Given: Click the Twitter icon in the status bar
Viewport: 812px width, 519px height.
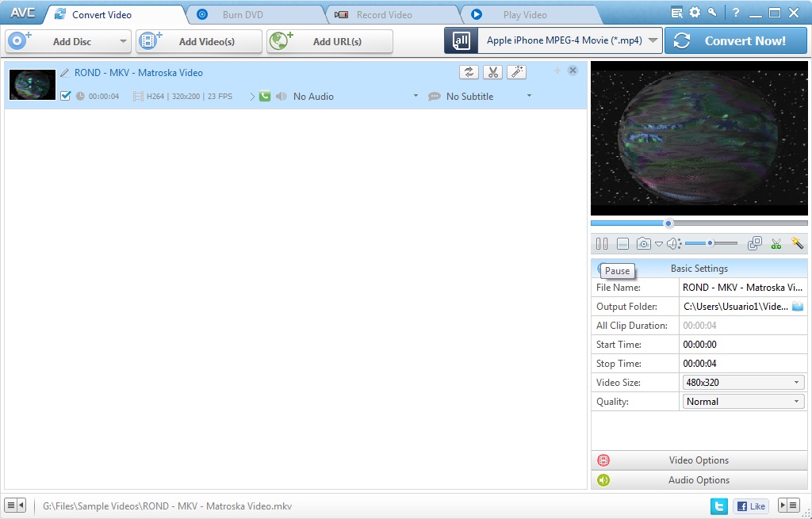Looking at the screenshot, I should pos(718,506).
